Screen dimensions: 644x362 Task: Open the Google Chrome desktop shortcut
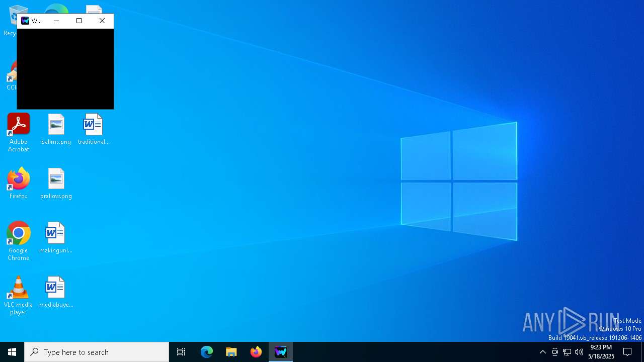coord(18,241)
